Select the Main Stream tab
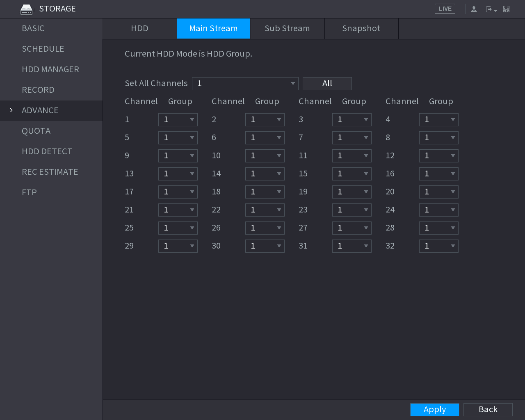 click(214, 28)
